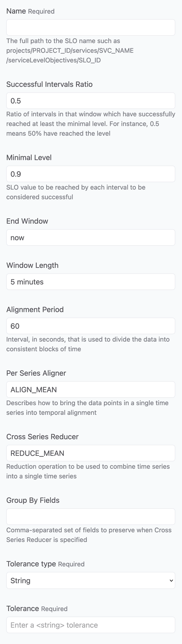This screenshot has width=182, height=644.
Task: Click the Tolerance type Required label
Action: pos(45,564)
